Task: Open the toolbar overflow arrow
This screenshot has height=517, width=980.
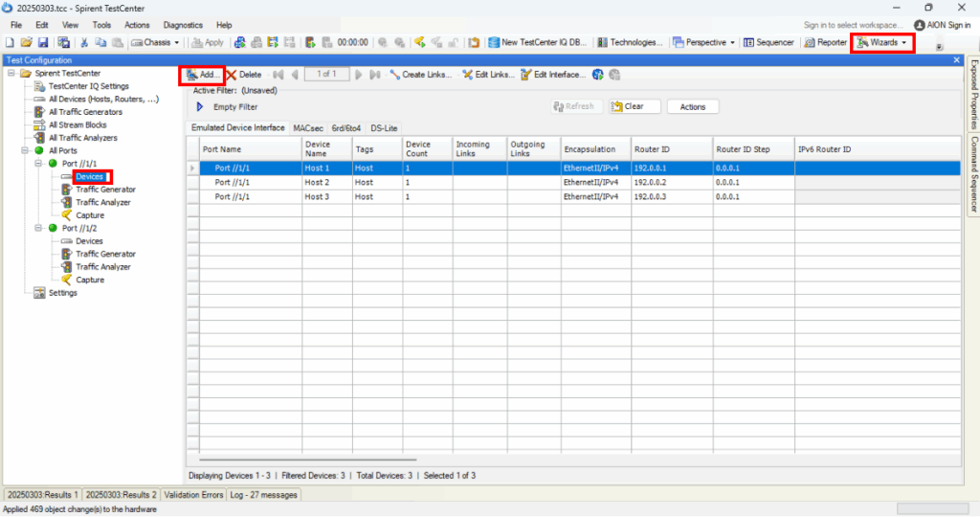Action: (939, 47)
